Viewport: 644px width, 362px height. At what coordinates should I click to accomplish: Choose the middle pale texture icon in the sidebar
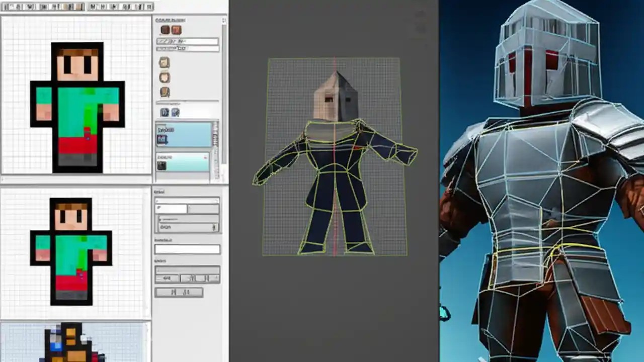point(165,77)
